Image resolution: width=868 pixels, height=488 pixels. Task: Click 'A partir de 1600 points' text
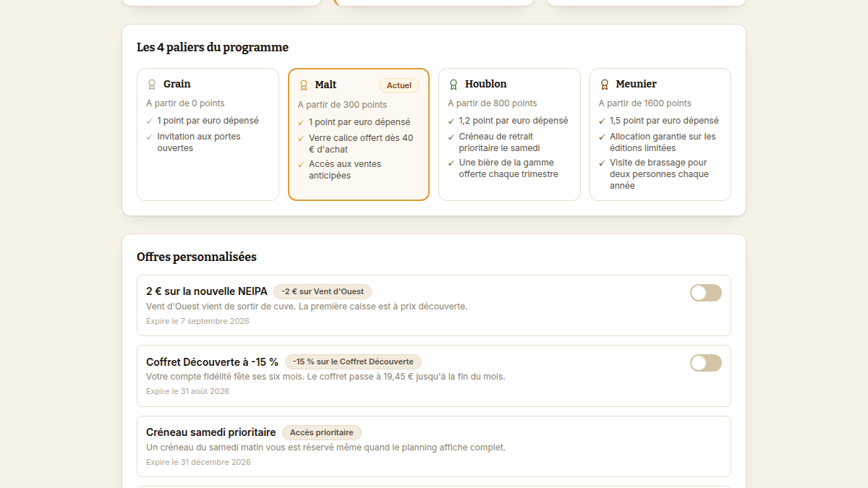tap(645, 103)
